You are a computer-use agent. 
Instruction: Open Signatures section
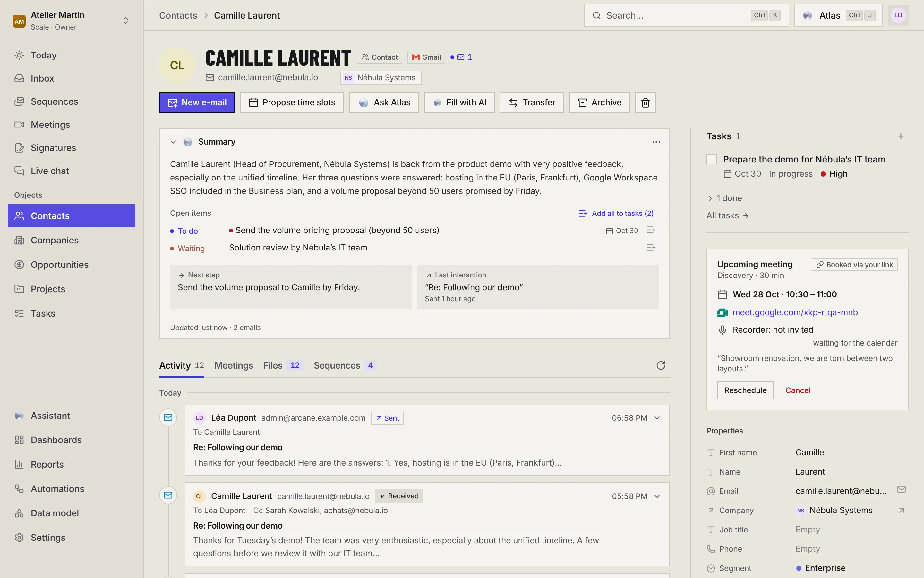72,148
